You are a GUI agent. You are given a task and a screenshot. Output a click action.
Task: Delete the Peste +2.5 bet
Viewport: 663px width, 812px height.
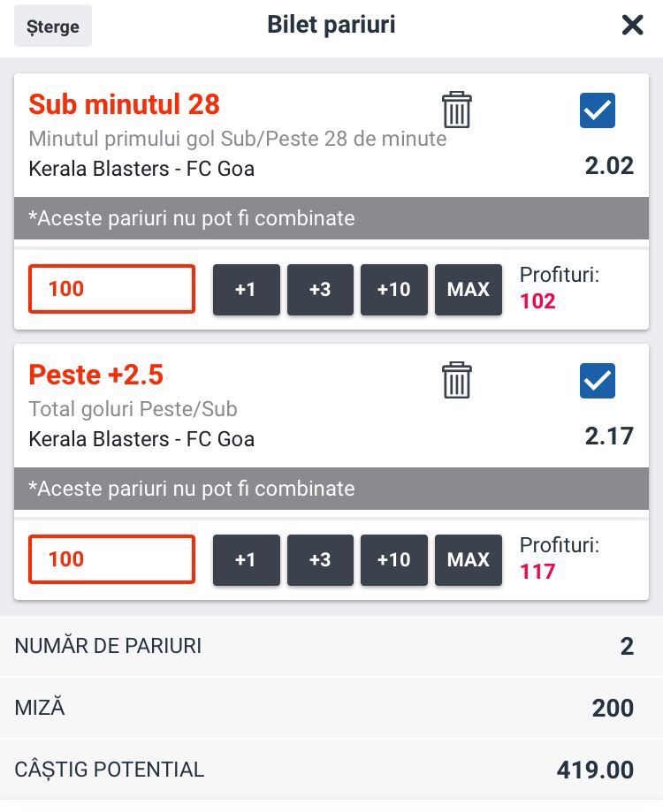click(456, 380)
